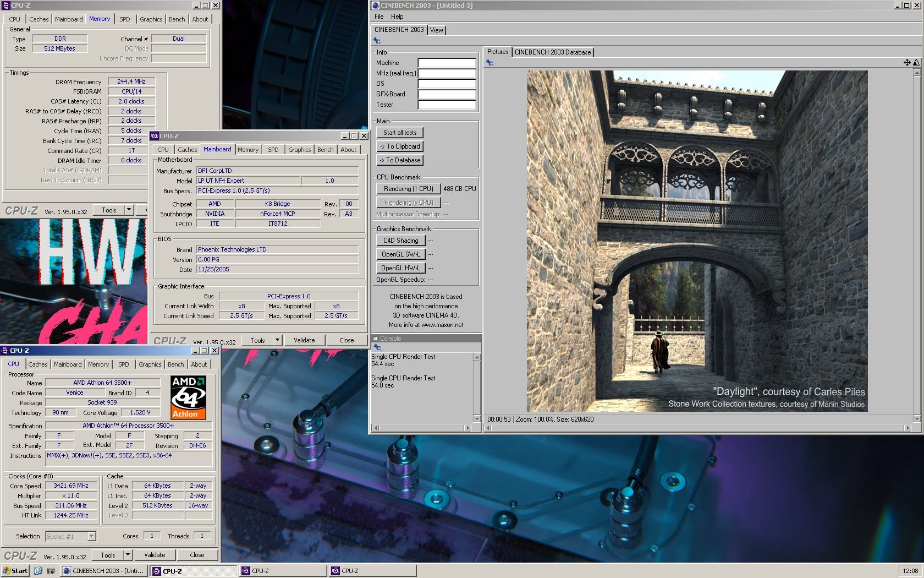Click the rendered Daylight picture

pyautogui.click(x=697, y=241)
